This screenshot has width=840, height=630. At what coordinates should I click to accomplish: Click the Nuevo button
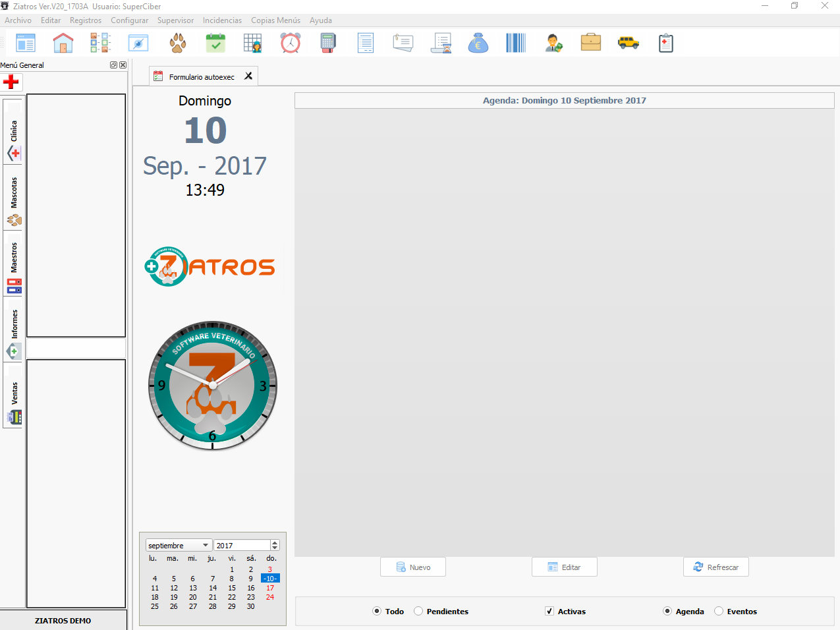click(413, 567)
